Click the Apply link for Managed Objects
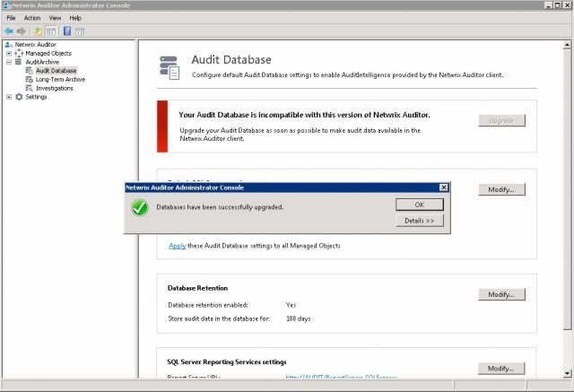Screen dimensions: 574x392 (x=178, y=246)
